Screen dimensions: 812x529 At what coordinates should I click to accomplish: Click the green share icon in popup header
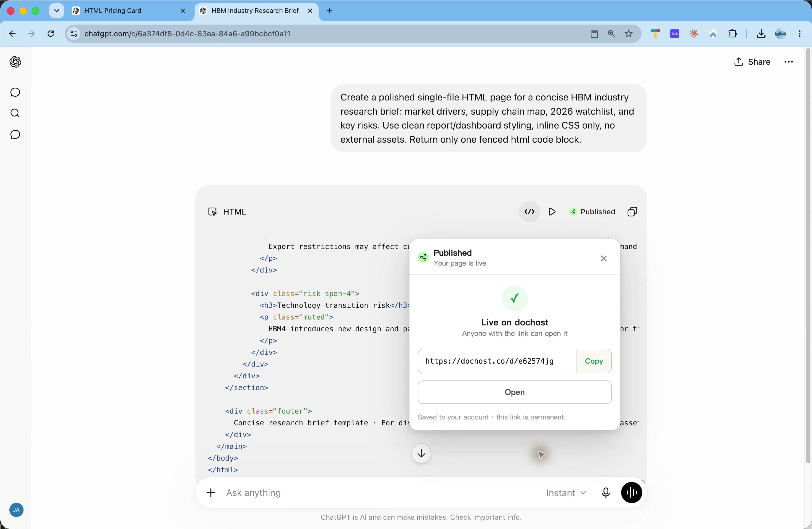coord(423,257)
